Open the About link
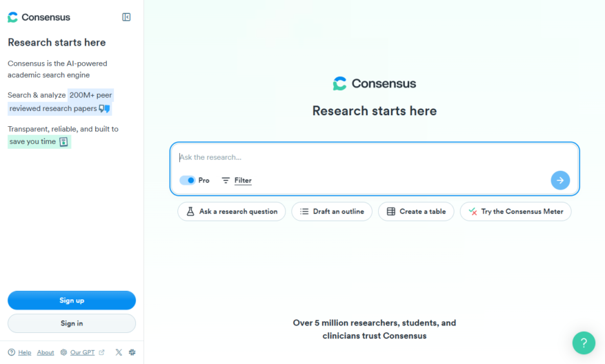The image size is (605, 364). click(46, 352)
